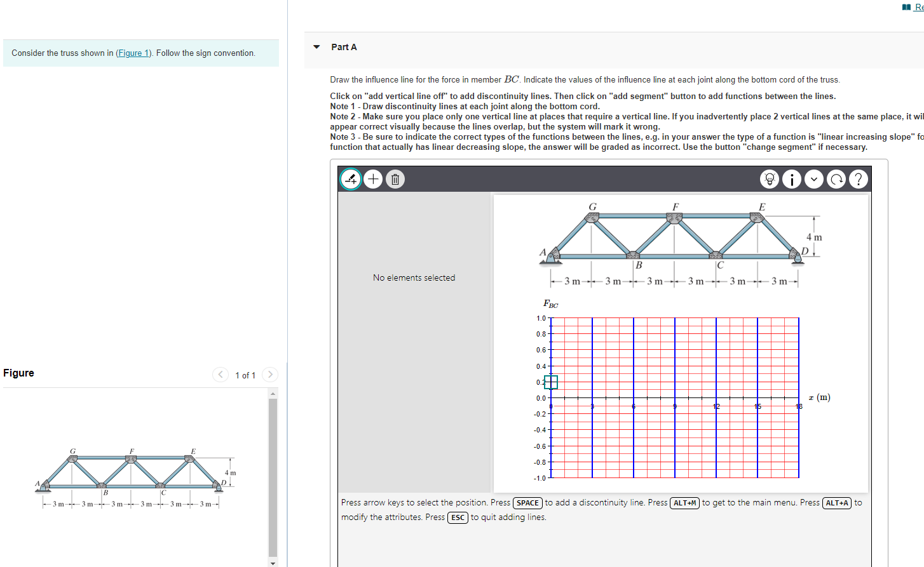Open the Figure 1 link

pos(133,53)
